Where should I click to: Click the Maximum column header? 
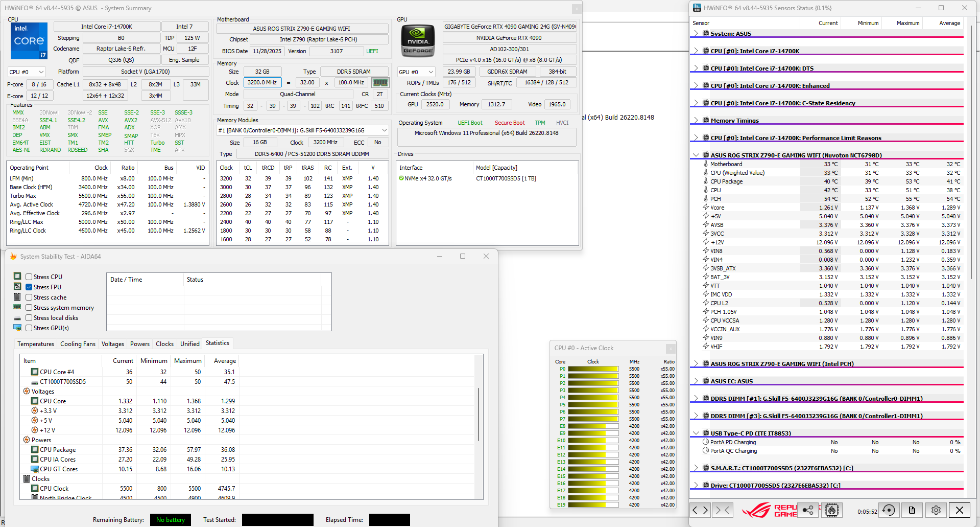[x=907, y=23]
